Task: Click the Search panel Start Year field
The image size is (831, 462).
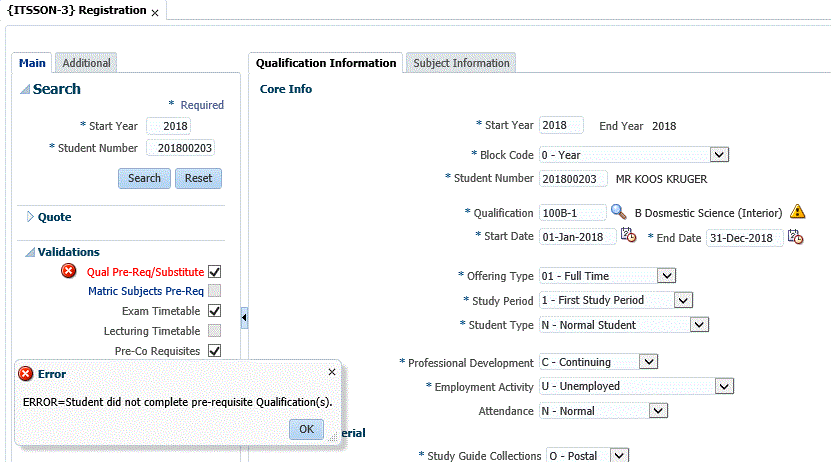Action: click(169, 126)
